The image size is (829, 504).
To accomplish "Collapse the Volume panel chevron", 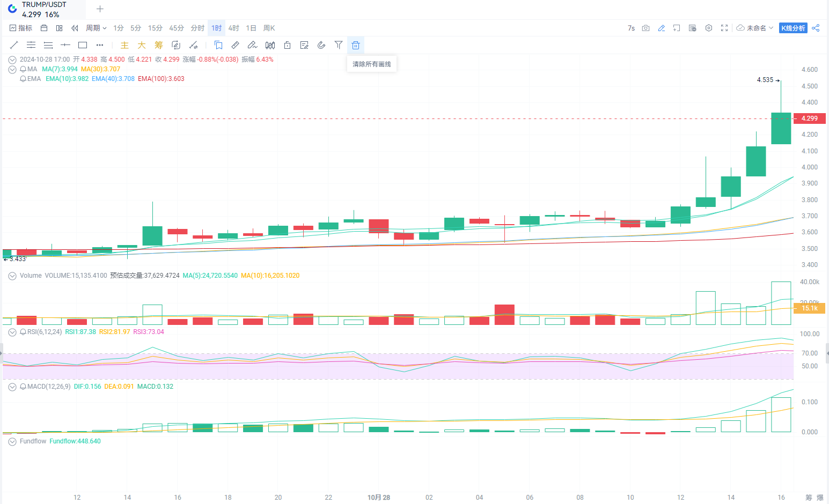I will (12, 276).
